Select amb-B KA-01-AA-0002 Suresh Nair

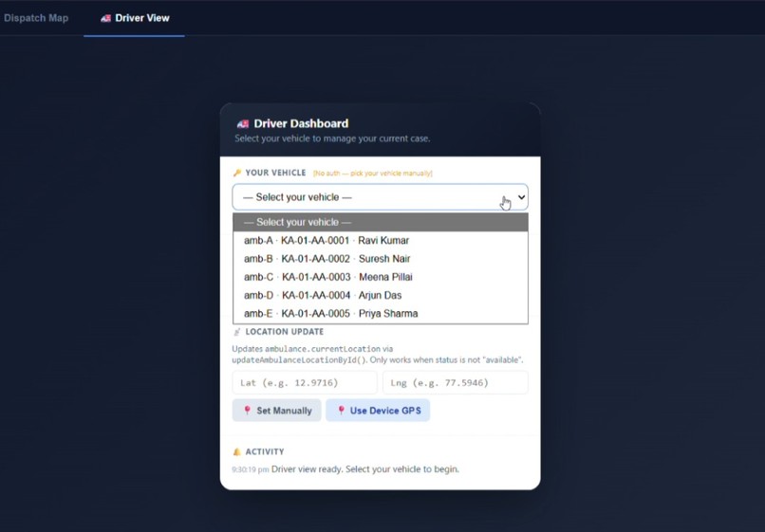point(381,259)
